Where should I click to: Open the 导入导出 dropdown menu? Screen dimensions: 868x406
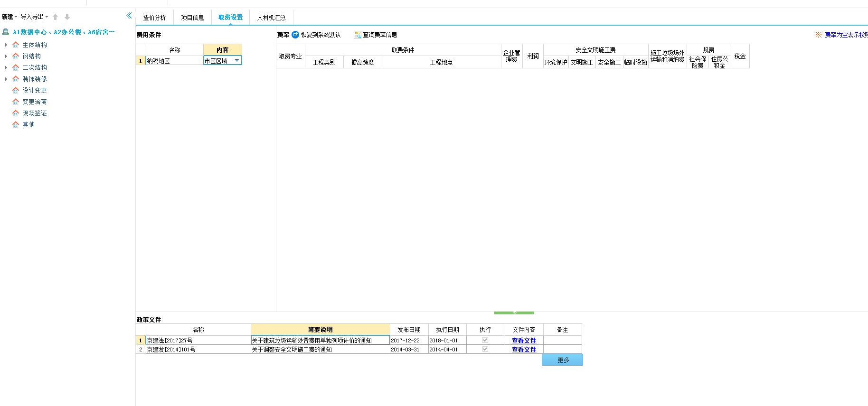[x=34, y=17]
